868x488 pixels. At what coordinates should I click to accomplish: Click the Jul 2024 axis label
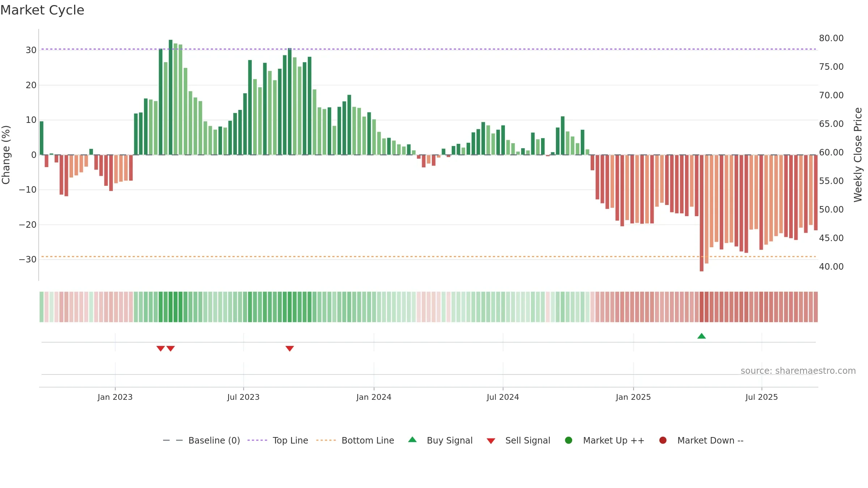pyautogui.click(x=503, y=397)
